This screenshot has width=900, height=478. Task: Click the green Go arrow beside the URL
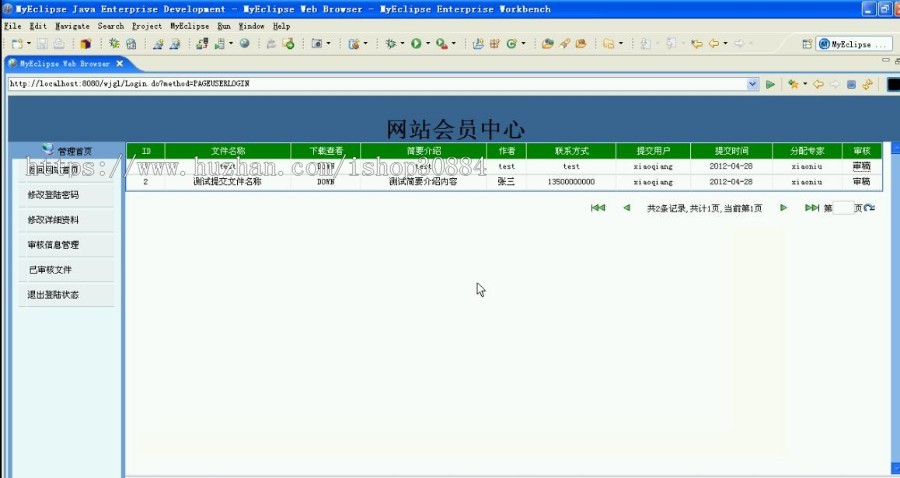(770, 84)
